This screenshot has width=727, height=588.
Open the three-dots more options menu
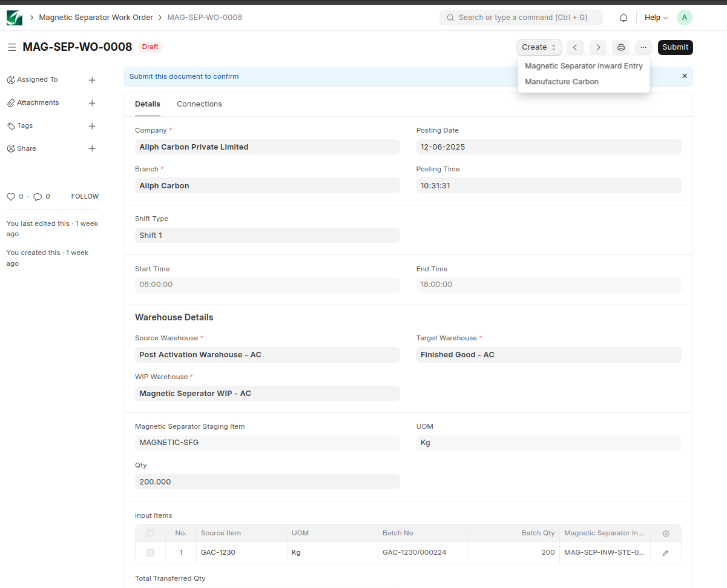(643, 47)
